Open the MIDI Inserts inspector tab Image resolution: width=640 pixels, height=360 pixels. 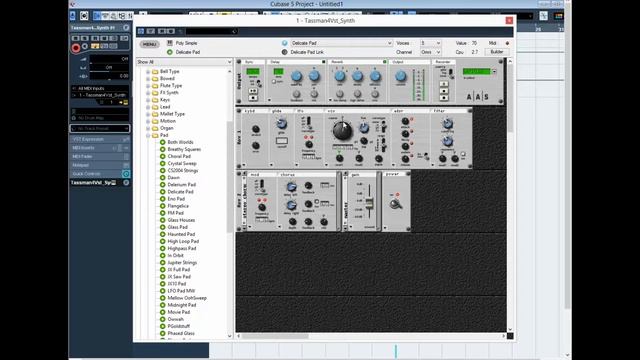pos(100,148)
